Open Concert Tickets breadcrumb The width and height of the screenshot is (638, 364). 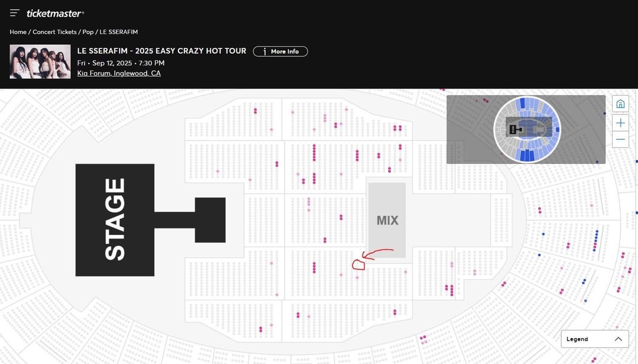coord(54,32)
